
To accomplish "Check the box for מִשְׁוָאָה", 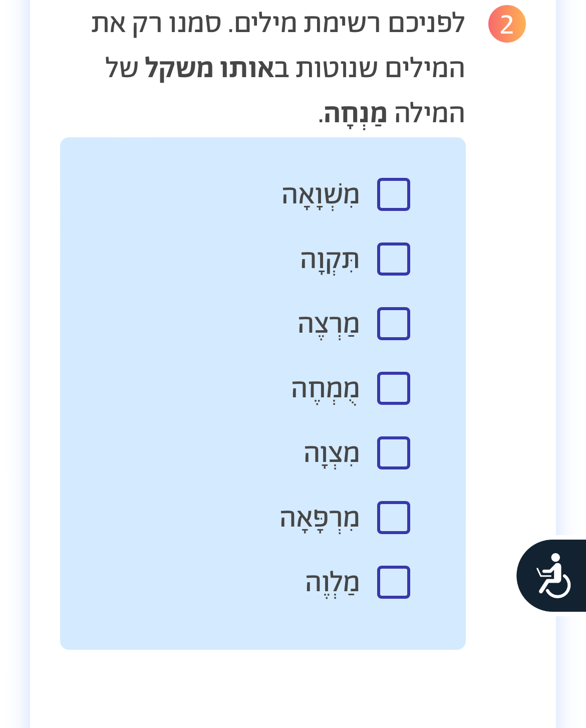I will click(x=394, y=194).
